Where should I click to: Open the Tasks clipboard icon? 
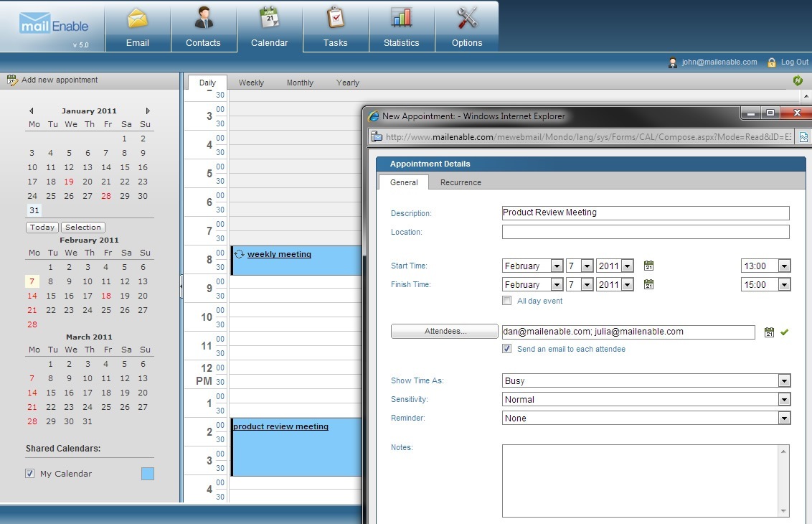point(336,17)
